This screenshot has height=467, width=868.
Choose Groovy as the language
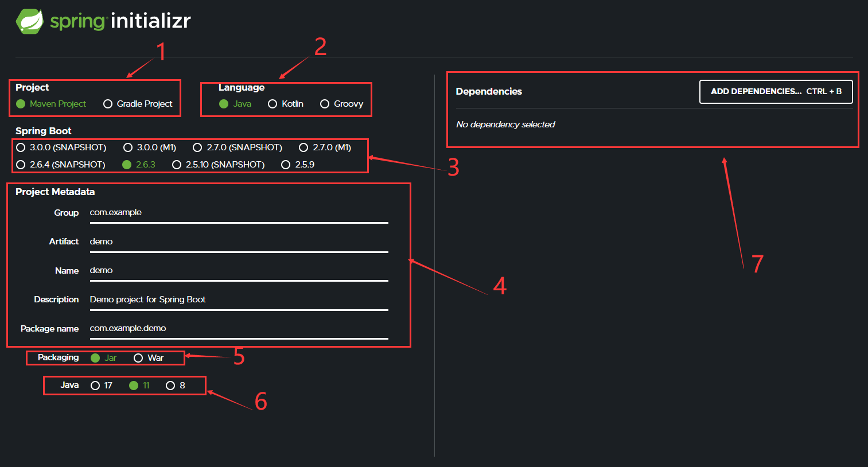click(342, 104)
